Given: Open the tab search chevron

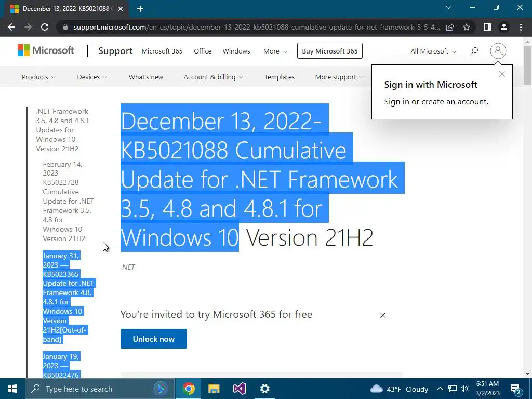Looking at the screenshot, I should [448, 7].
